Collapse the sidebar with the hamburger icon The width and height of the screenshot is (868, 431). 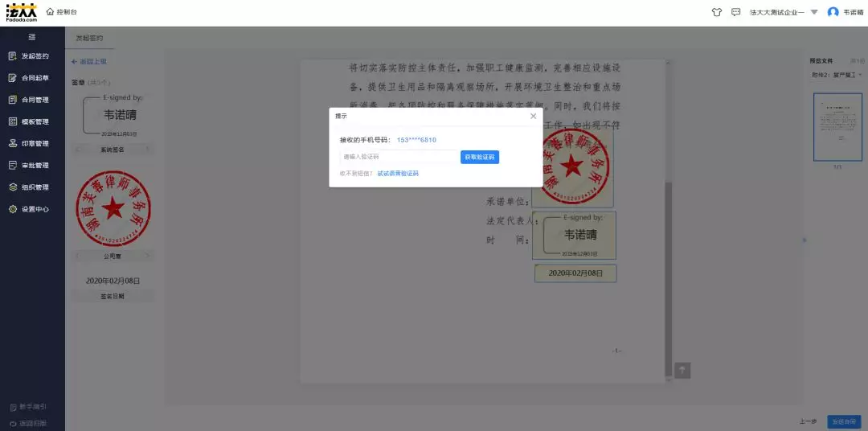(32, 37)
